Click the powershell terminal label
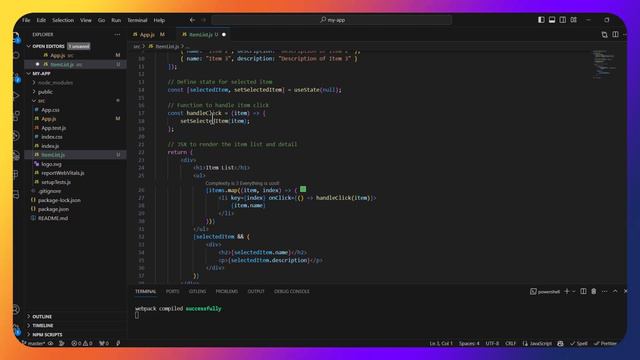 [545, 291]
